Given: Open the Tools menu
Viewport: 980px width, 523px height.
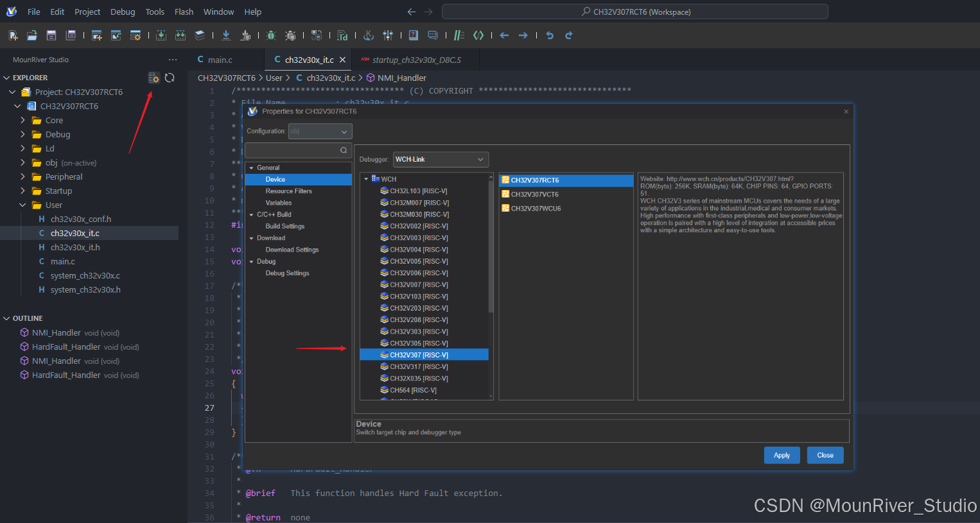Looking at the screenshot, I should pyautogui.click(x=155, y=12).
